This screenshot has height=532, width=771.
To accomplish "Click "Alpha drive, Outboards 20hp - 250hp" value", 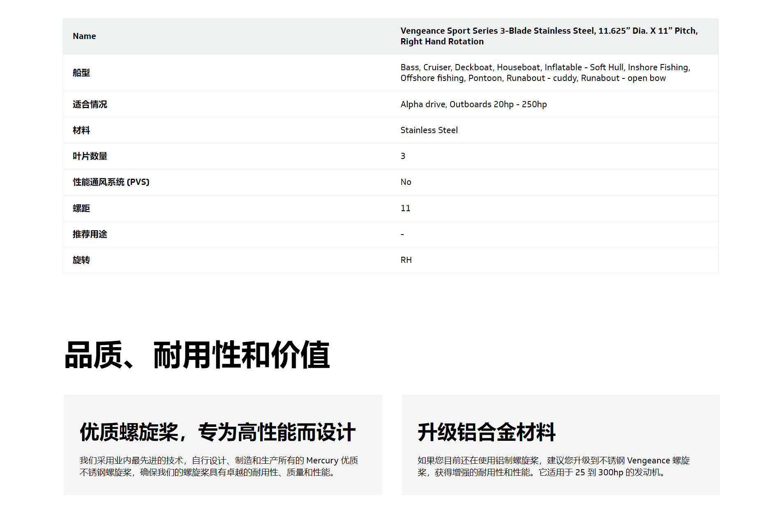I will point(473,104).
